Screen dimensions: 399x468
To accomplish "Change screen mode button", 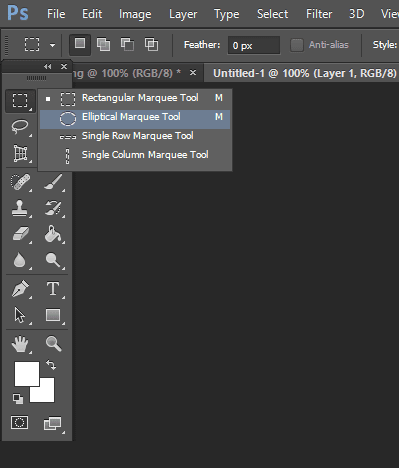I will 53,424.
